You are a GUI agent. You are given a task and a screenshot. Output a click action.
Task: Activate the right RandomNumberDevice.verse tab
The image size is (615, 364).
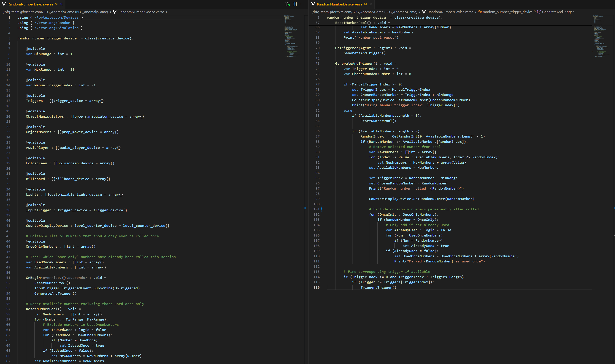342,4
